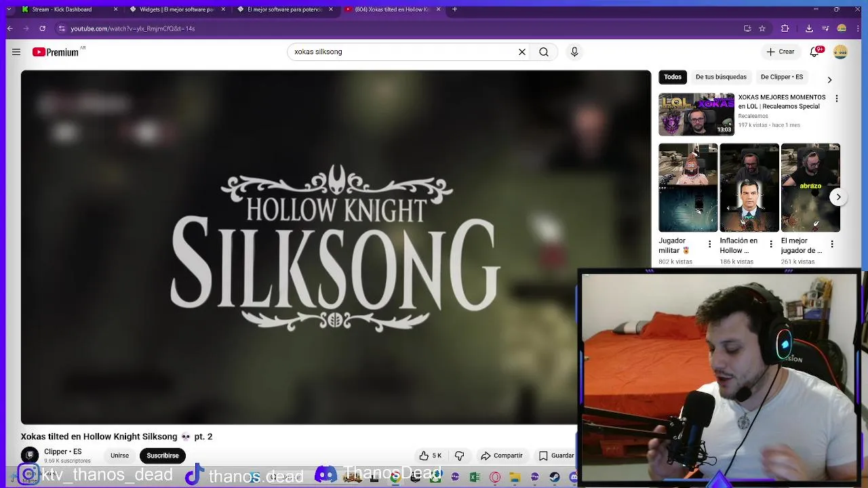Share the video with 'Compartir'
Image resolution: width=868 pixels, height=488 pixels.
502,455
